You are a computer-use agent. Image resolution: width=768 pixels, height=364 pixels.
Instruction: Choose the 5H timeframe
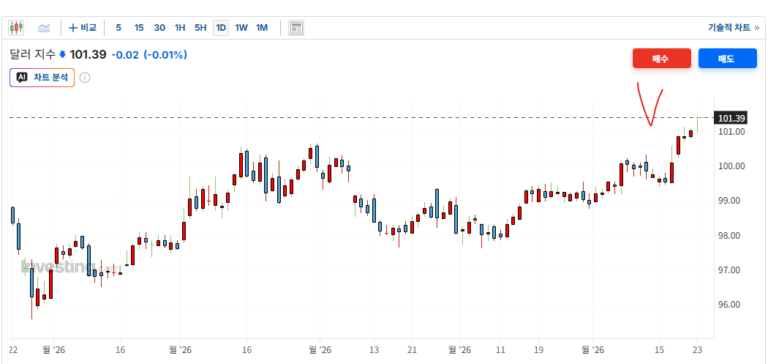(x=200, y=28)
